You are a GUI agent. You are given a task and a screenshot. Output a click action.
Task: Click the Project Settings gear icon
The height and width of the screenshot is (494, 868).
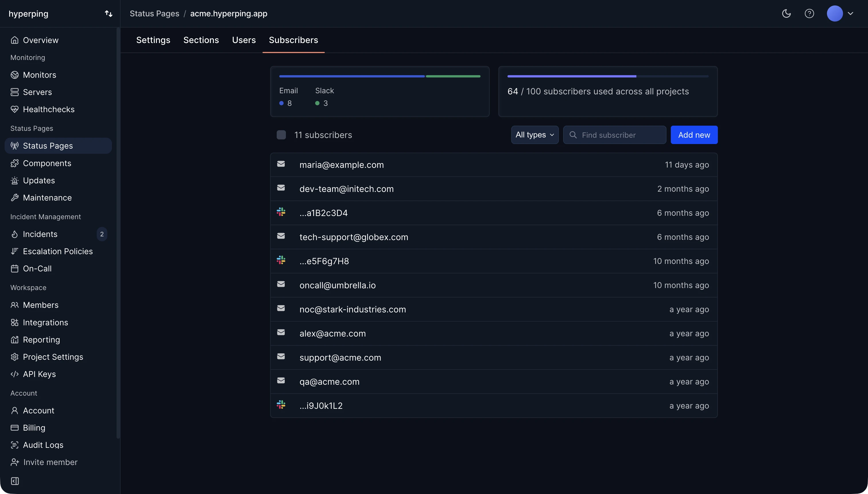[14, 357]
